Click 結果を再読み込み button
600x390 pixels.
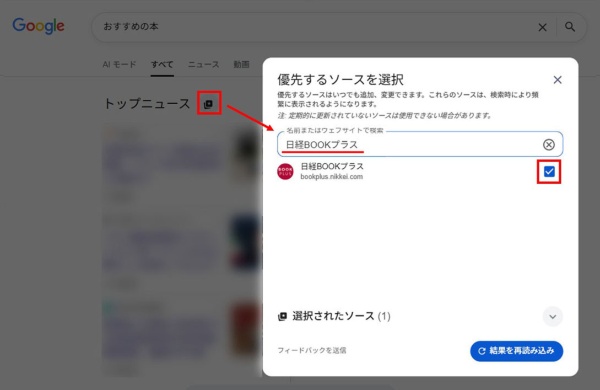(517, 351)
